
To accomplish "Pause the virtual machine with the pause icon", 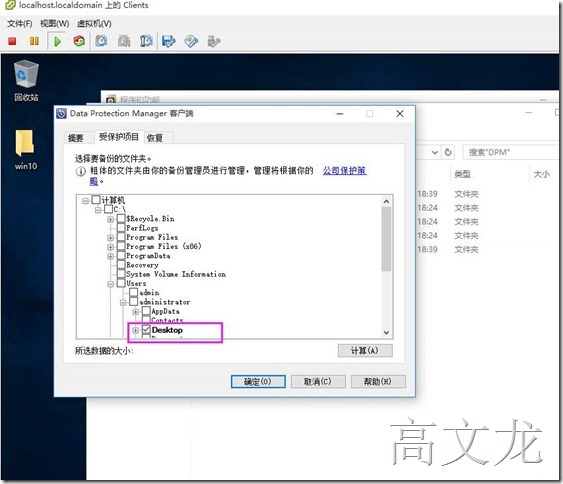I will pos(34,41).
